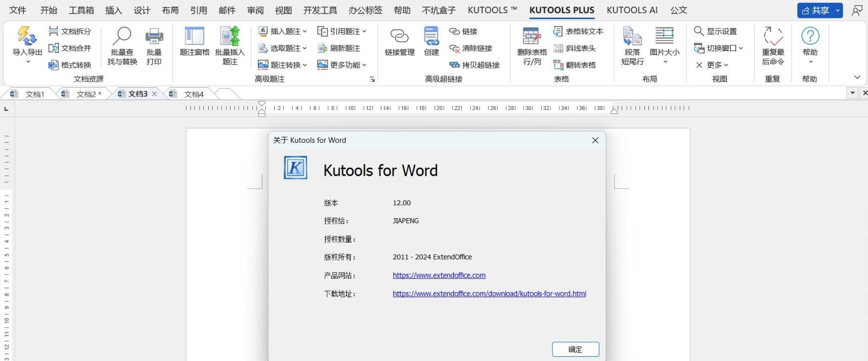Click Split Document (文档拆分)
Image resolution: width=868 pixels, height=361 pixels.
click(x=70, y=31)
